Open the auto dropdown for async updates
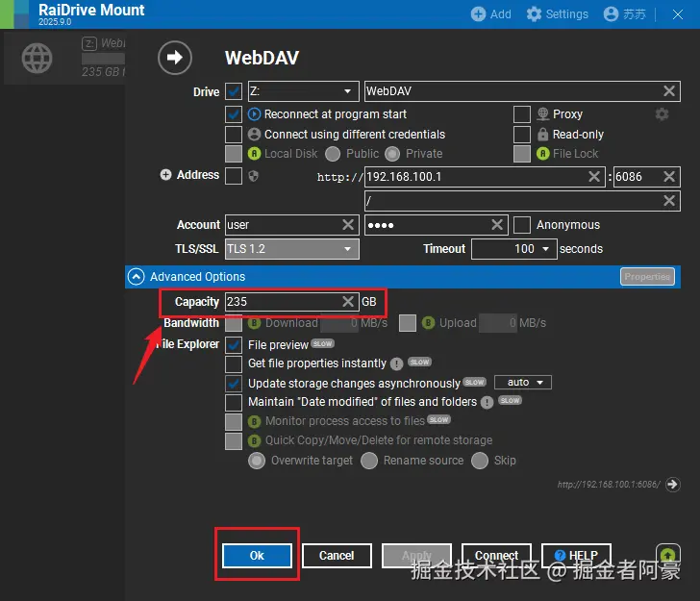 click(x=523, y=382)
